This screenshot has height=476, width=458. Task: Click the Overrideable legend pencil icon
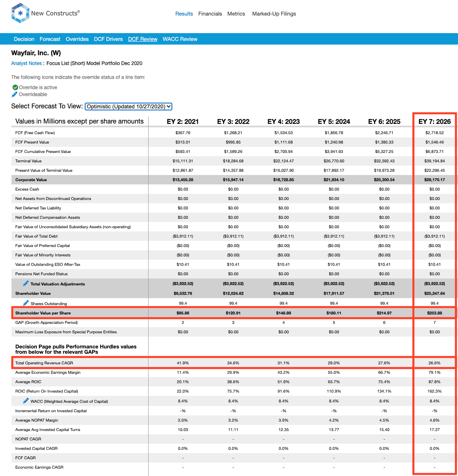pos(15,94)
